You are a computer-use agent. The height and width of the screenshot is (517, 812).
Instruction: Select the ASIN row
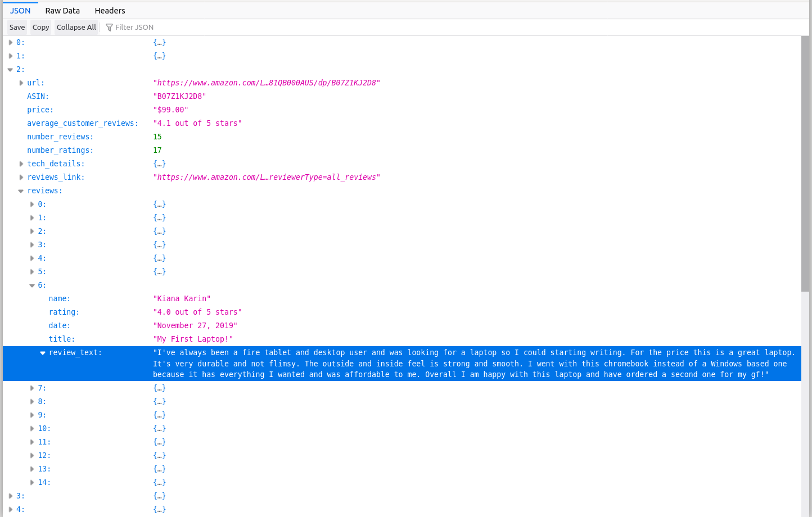tap(38, 97)
